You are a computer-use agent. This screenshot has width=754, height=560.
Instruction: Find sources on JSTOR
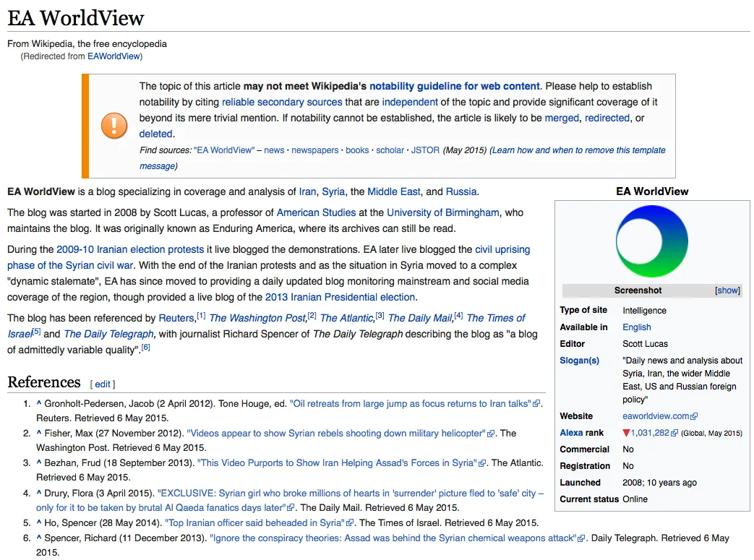point(425,150)
